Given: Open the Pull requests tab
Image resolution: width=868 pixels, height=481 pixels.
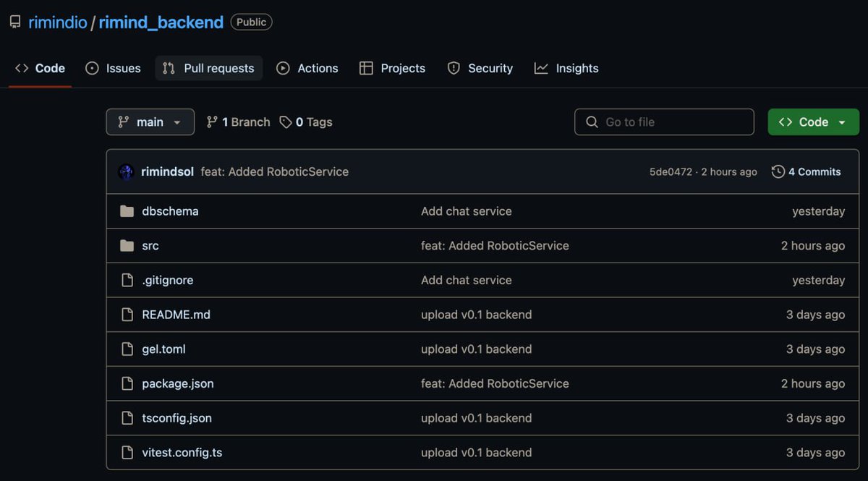Looking at the screenshot, I should (x=208, y=68).
